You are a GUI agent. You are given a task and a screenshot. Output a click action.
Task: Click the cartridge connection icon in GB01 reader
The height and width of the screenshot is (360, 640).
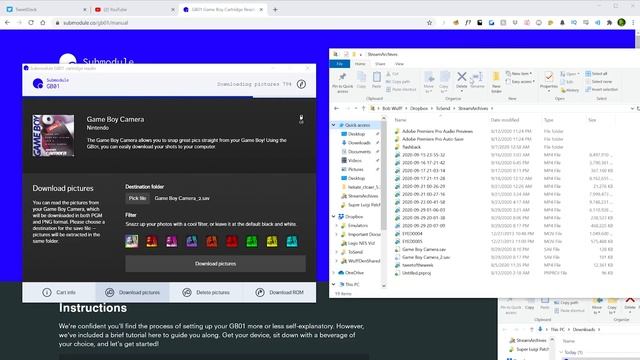pyautogui.click(x=301, y=119)
